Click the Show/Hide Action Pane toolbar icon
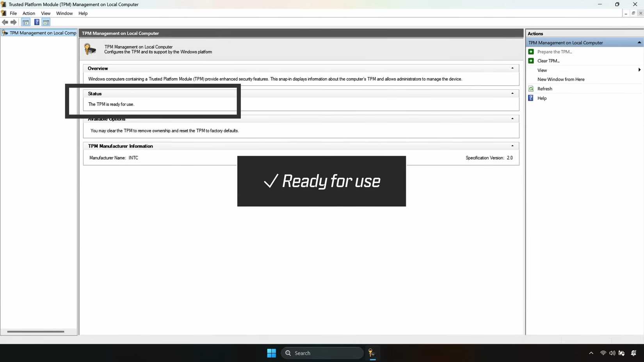Image resolution: width=644 pixels, height=362 pixels. point(46,22)
